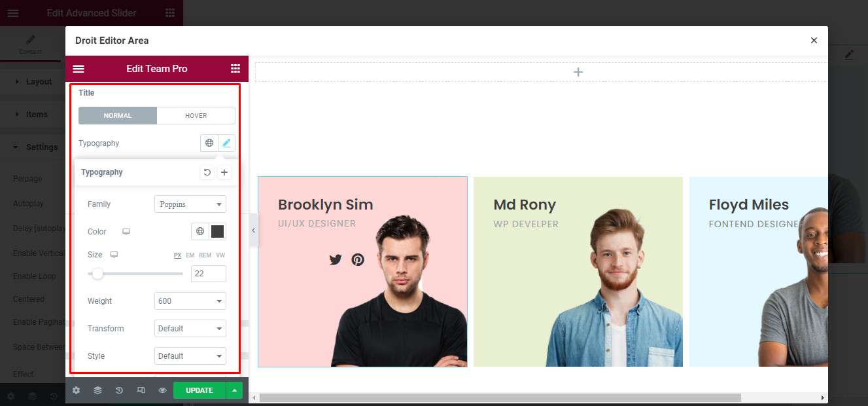The height and width of the screenshot is (406, 868).
Task: Click the green Update button
Action: [200, 390]
